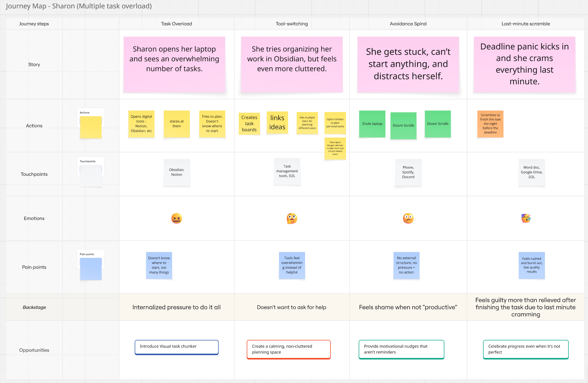Select the 'Opens Notion to plan personal tasks' sticky
The width and height of the screenshot is (588, 383).
(x=335, y=123)
